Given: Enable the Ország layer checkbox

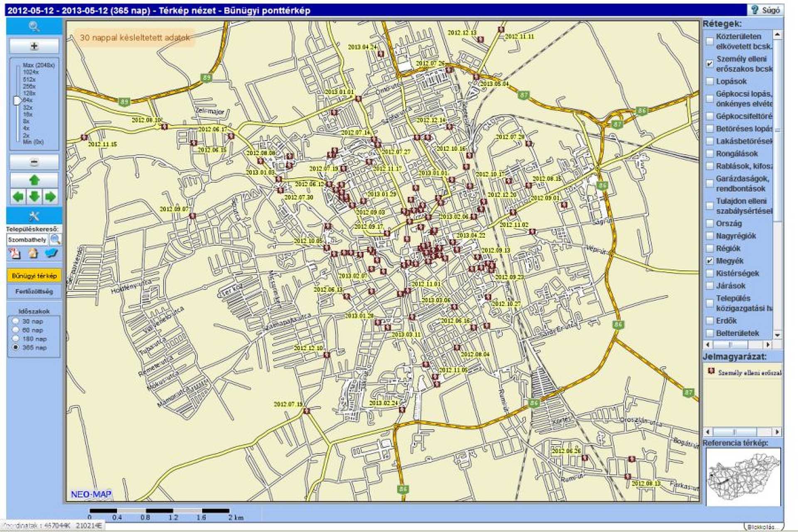Looking at the screenshot, I should coord(710,224).
